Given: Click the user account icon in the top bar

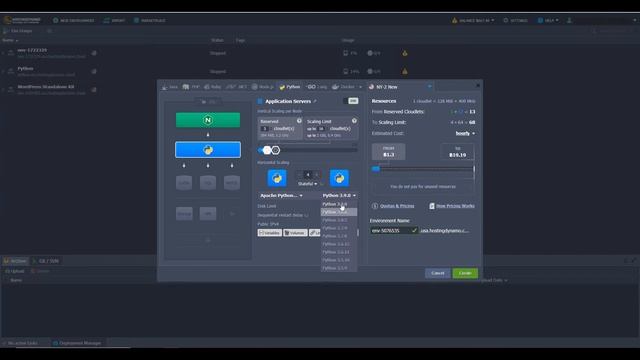Looking at the screenshot, I should [569, 20].
